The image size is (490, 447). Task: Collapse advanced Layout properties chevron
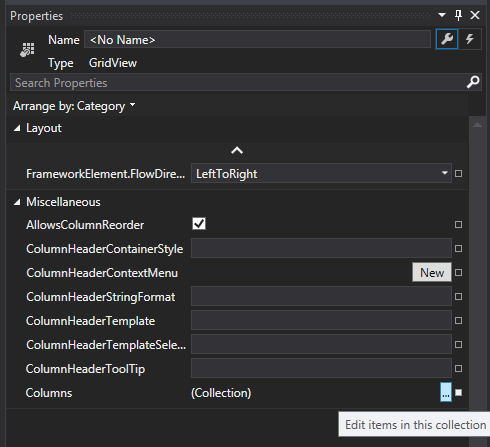pos(237,151)
